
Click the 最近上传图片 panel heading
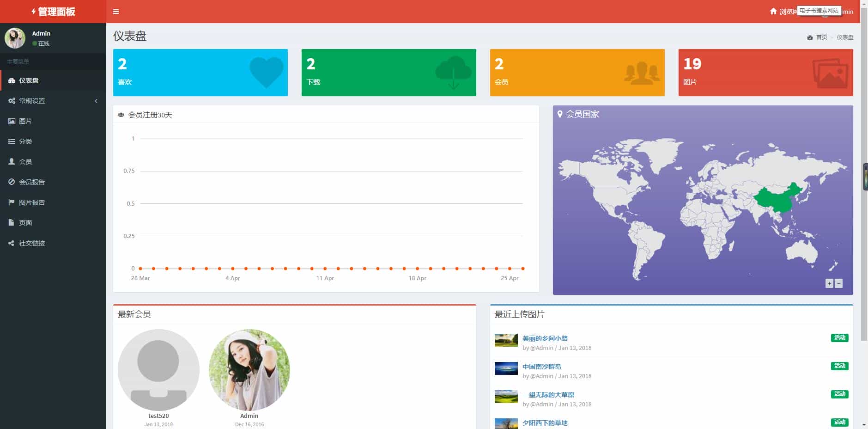[520, 314]
